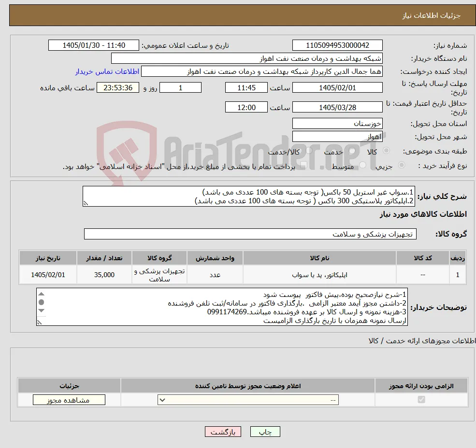
Task: Click the اعلام وضعیت مجوز توسط تامین کننده header
Action: coord(248,386)
